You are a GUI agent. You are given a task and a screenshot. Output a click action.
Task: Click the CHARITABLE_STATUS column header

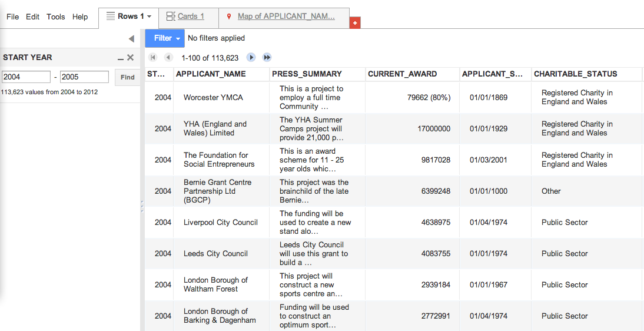coord(586,74)
